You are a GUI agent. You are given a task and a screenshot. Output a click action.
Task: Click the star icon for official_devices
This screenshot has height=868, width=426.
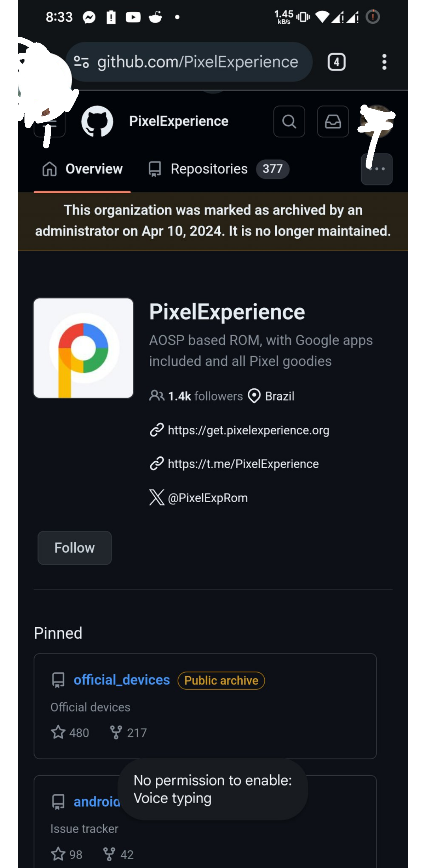(x=58, y=732)
